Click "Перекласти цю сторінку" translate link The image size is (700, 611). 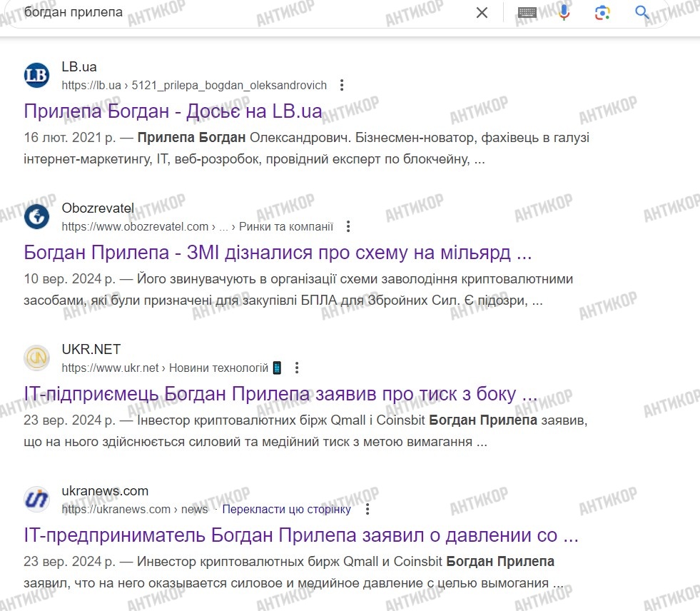(x=286, y=510)
